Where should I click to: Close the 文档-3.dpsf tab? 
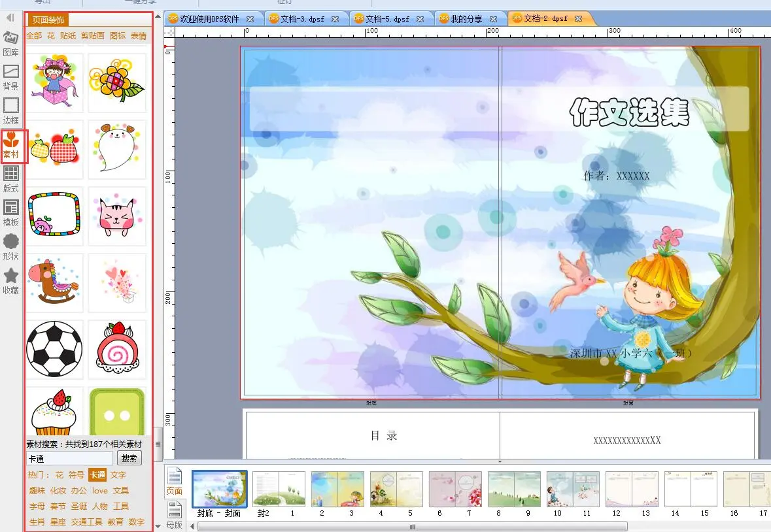click(335, 19)
